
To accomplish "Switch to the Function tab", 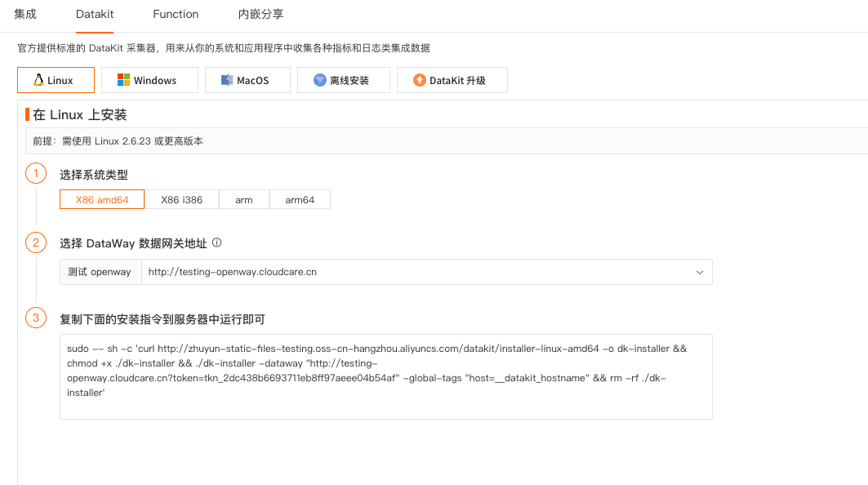I will tap(176, 15).
